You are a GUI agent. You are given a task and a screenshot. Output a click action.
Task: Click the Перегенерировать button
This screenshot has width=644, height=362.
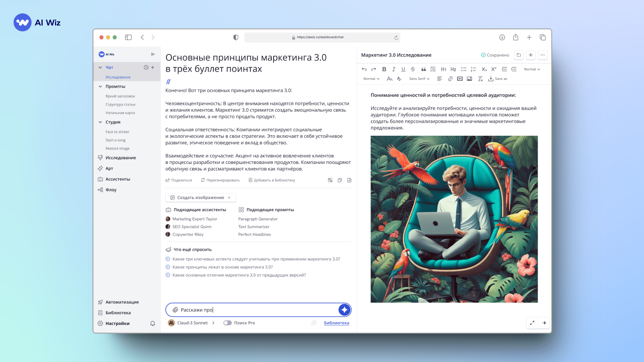pos(220,180)
